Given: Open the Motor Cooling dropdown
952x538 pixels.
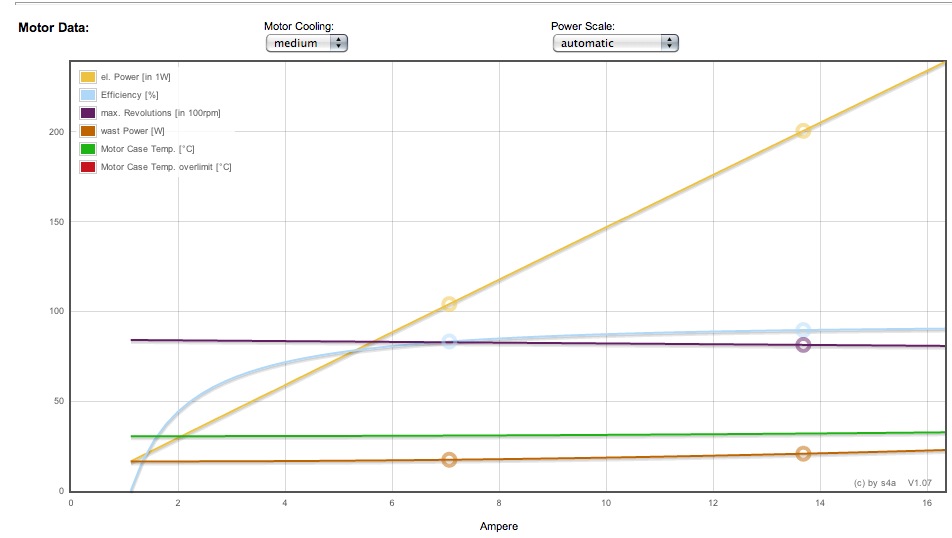Looking at the screenshot, I should click(306, 43).
